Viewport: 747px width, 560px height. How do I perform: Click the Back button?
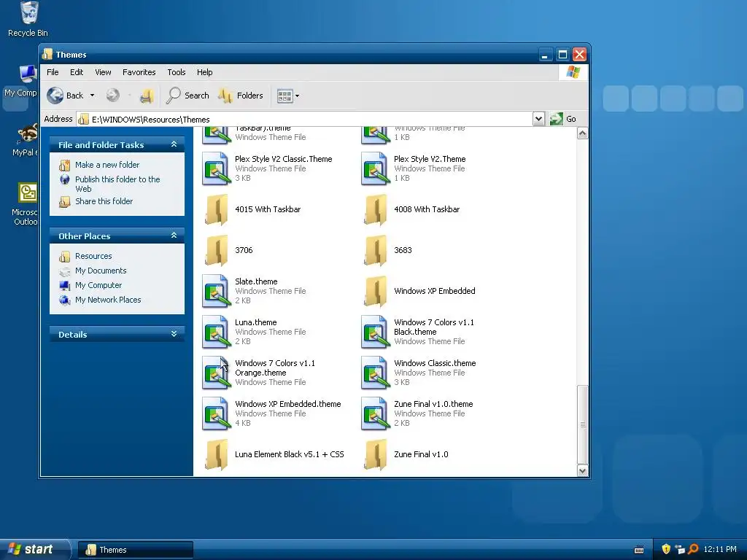point(65,96)
